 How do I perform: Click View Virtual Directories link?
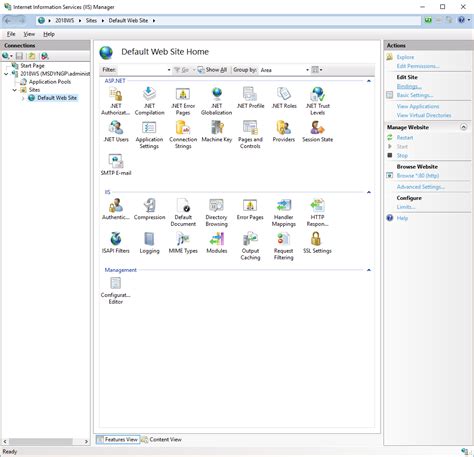coord(424,115)
